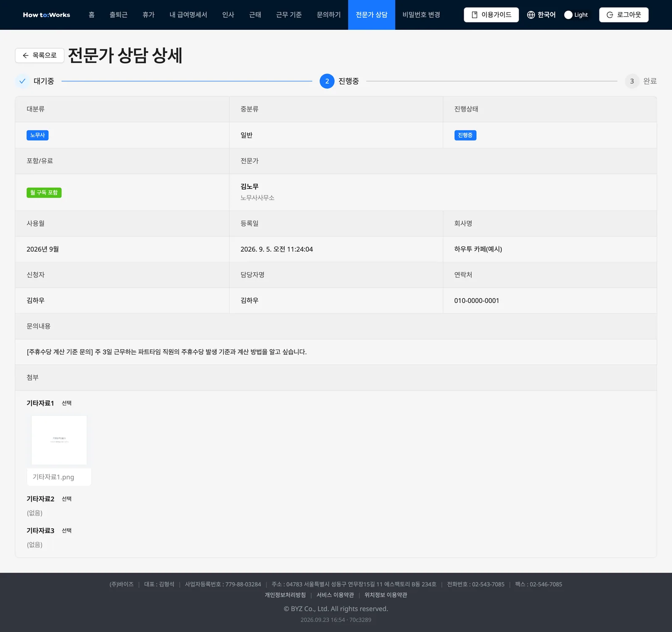Image resolution: width=672 pixels, height=632 pixels.
Task: Open the 문의하기 menu
Action: (x=329, y=15)
